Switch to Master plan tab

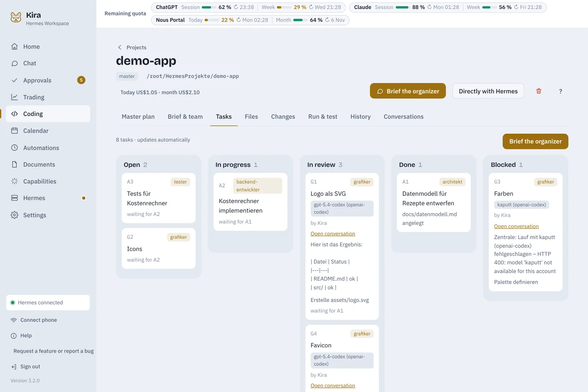138,116
